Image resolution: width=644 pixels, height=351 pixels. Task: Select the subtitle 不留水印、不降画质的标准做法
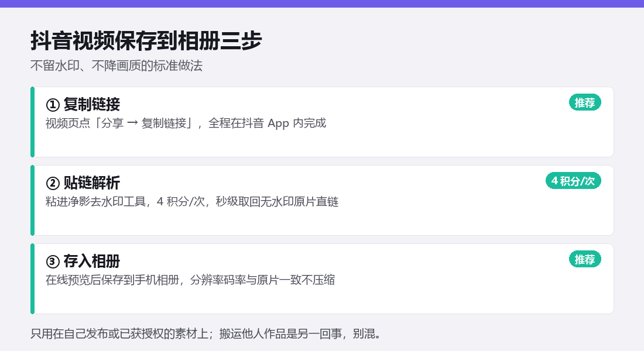tap(117, 66)
